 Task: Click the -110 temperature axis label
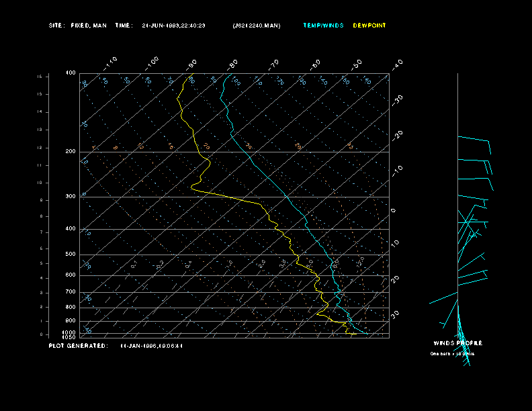pyautogui.click(x=111, y=62)
